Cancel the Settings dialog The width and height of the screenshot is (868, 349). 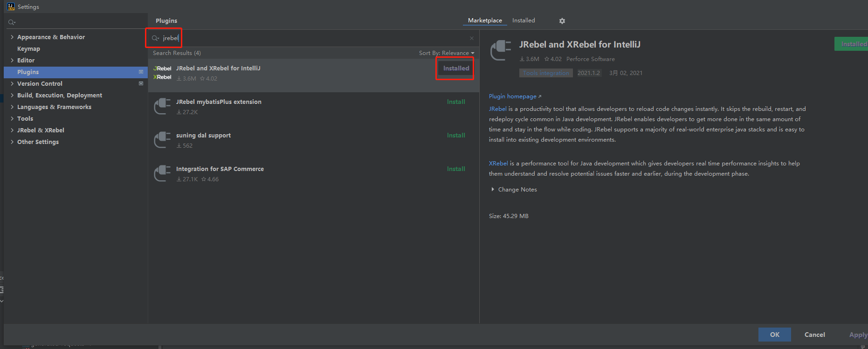(814, 335)
